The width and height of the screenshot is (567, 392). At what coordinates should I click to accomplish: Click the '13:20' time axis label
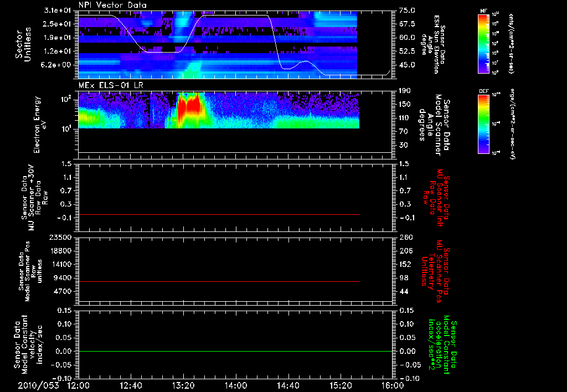[x=183, y=385]
